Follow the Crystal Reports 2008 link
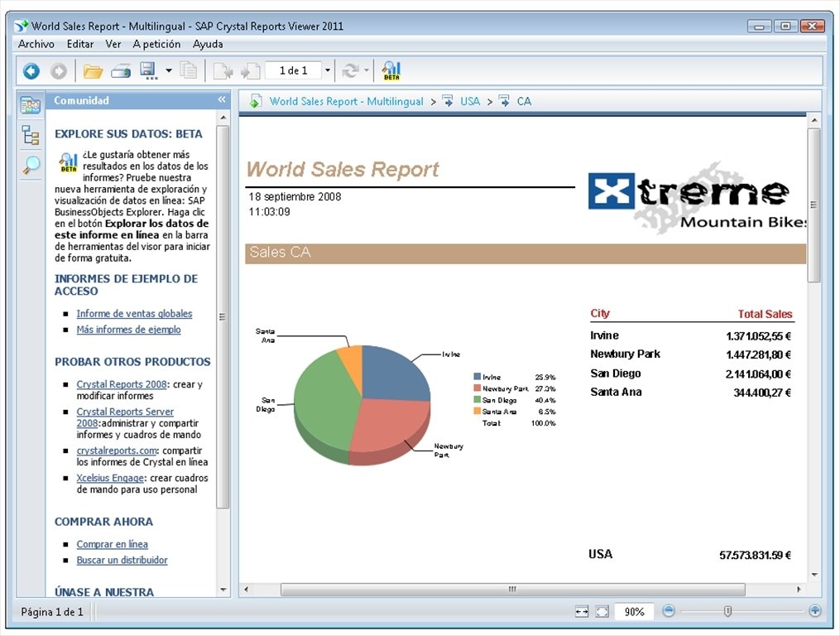 click(122, 384)
